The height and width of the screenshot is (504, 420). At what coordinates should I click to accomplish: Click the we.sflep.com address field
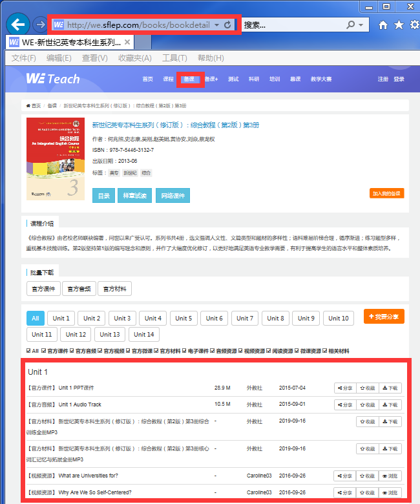pyautogui.click(x=138, y=25)
